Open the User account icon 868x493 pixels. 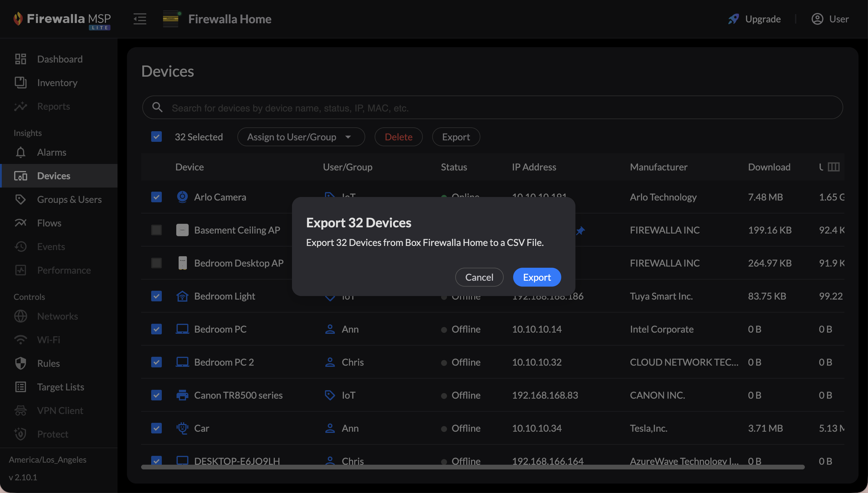coord(817,19)
